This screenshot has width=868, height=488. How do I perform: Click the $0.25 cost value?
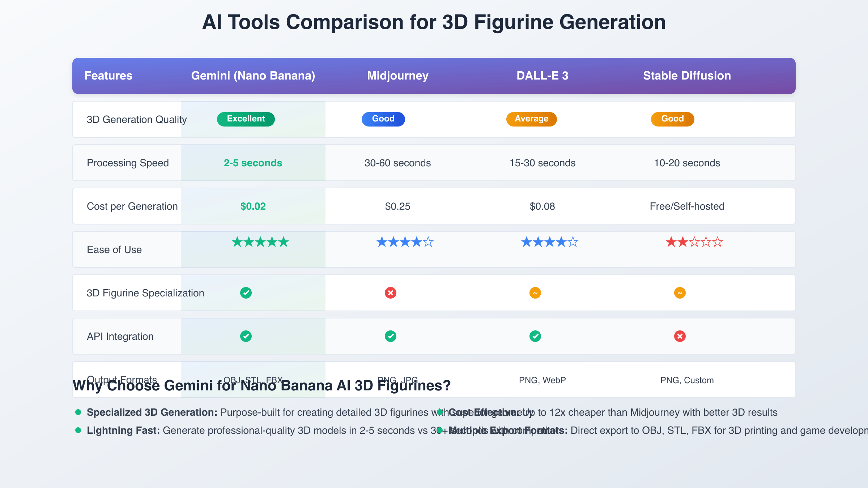point(398,206)
